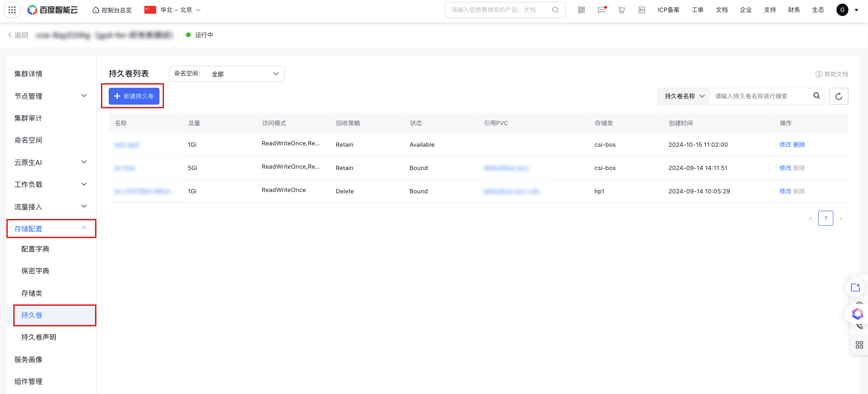The width and height of the screenshot is (868, 394).
Task: Click 删除 for the Available volume
Action: click(799, 145)
